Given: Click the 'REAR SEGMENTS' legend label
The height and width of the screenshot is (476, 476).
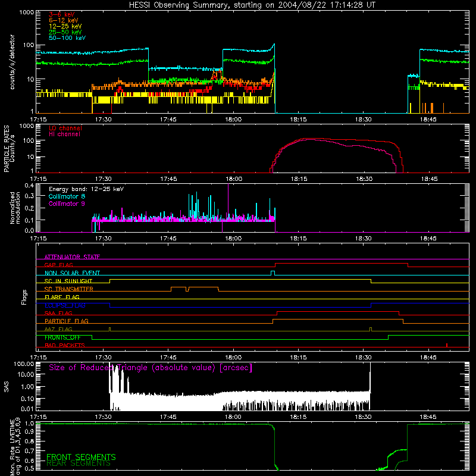Looking at the screenshot, I should click(79, 464).
